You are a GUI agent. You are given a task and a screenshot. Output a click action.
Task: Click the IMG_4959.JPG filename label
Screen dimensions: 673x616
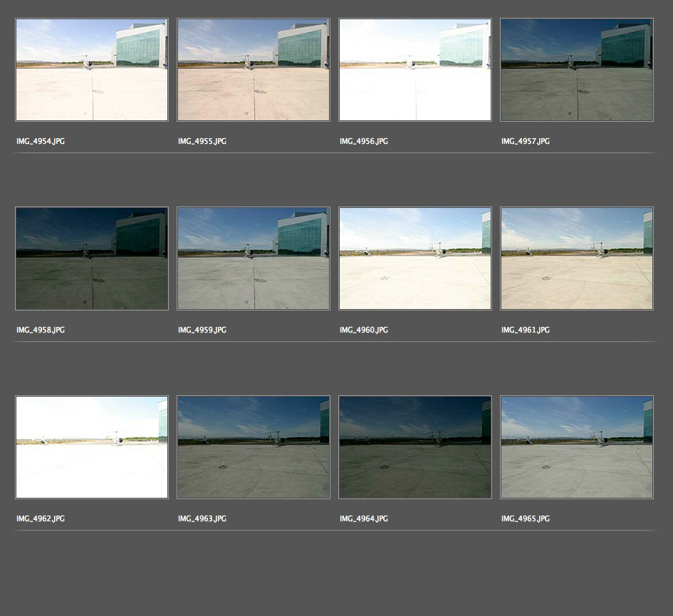pos(202,330)
